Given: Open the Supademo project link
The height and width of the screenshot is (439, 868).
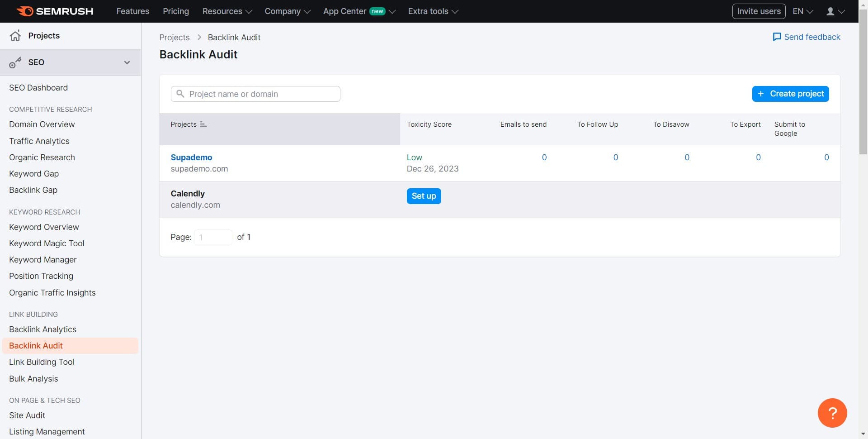Looking at the screenshot, I should tap(191, 157).
